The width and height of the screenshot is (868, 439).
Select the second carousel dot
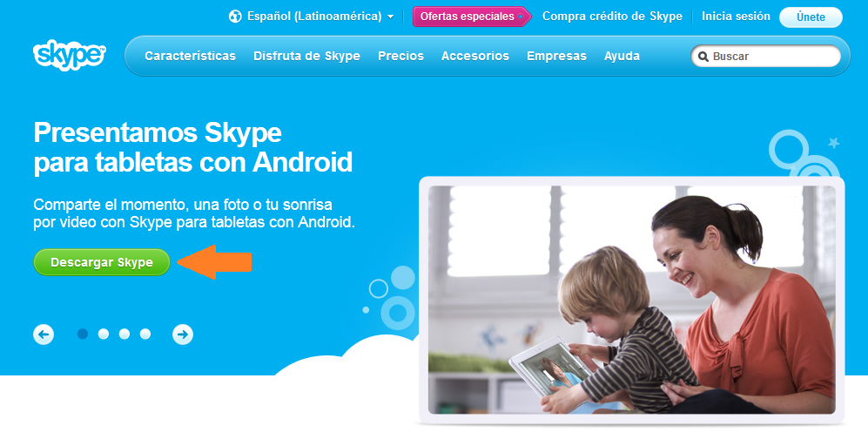[104, 334]
